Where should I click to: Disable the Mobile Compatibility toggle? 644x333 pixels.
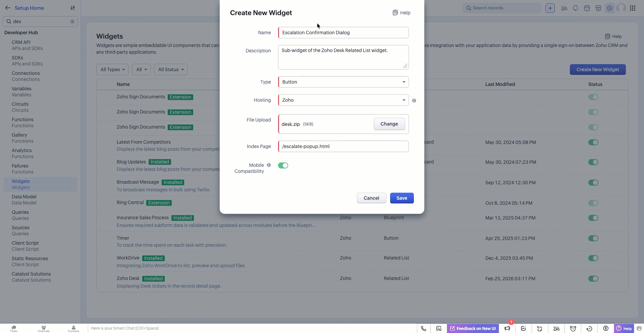(283, 165)
